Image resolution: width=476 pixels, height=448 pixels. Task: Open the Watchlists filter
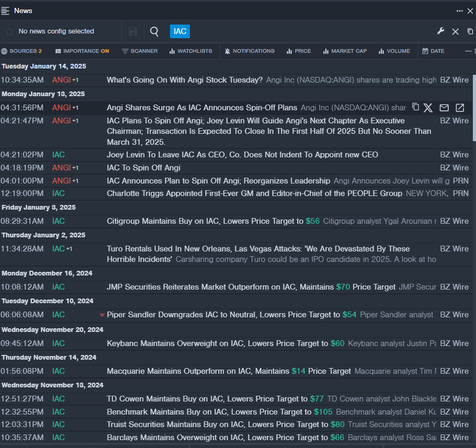(190, 51)
